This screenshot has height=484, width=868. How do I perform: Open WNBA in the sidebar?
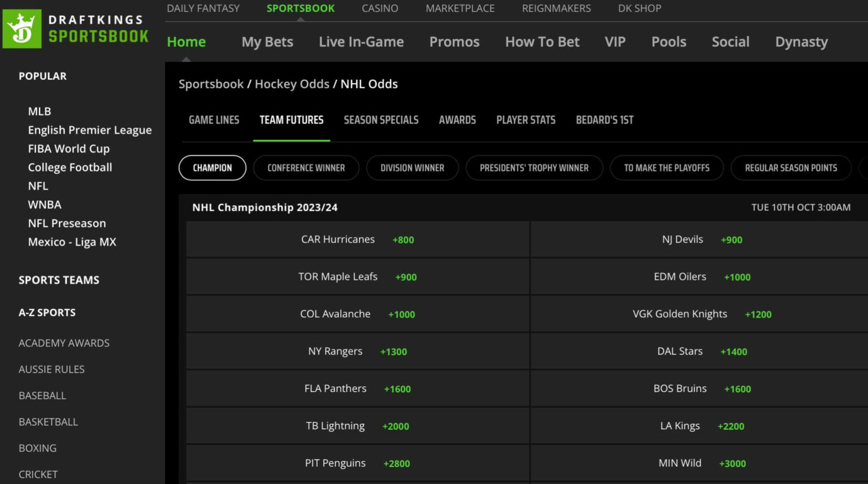[45, 205]
